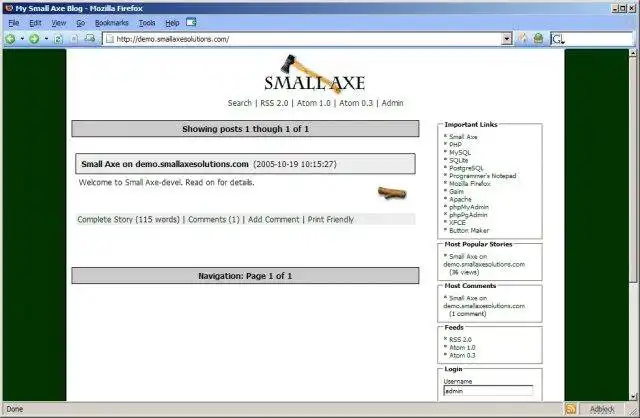Open the phpMyAdmin sidebar link
The image size is (640, 418).
(469, 207)
